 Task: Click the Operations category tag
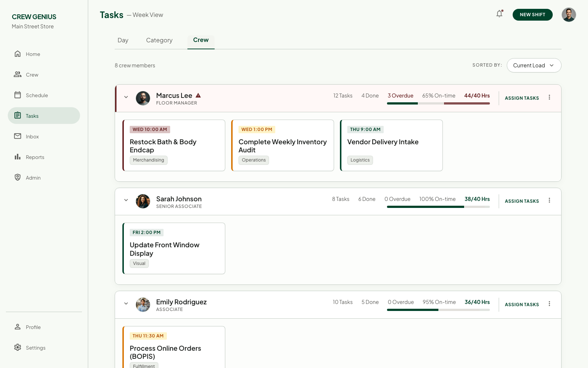[254, 160]
